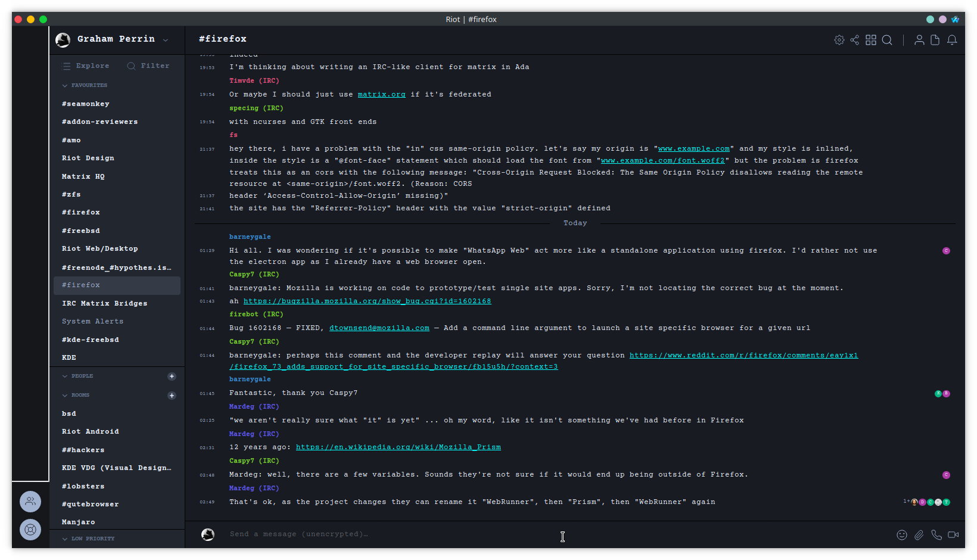
Task: Open the Wikipedia Mozilla_Prism link
Action: 398,447
